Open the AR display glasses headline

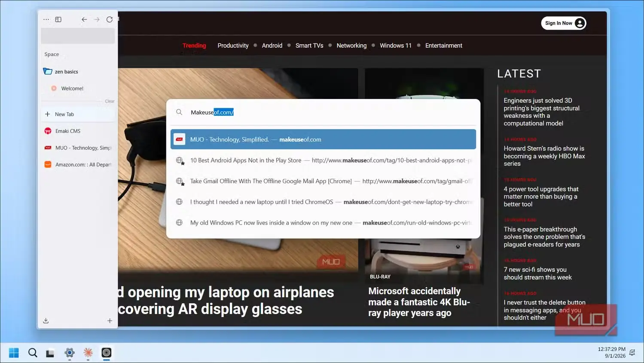pos(226,301)
